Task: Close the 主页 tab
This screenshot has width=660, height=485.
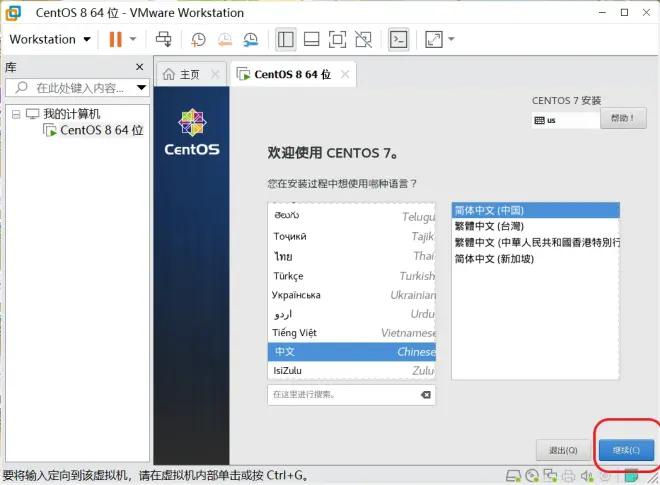Action: [215, 74]
